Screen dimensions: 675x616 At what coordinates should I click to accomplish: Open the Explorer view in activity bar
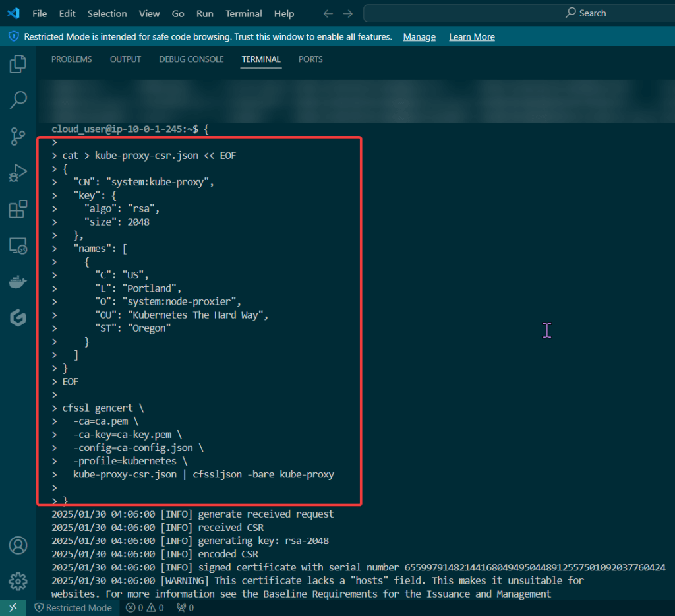click(x=18, y=64)
